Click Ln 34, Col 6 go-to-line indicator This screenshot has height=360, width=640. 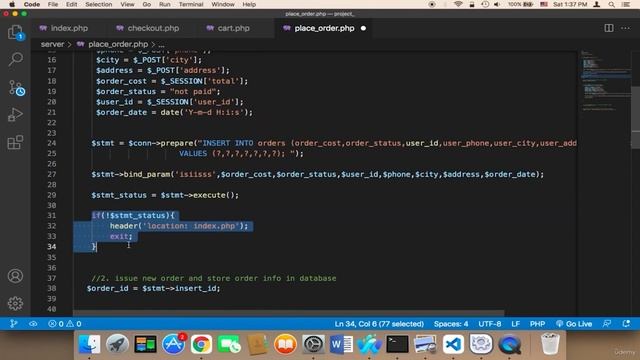click(x=379, y=324)
